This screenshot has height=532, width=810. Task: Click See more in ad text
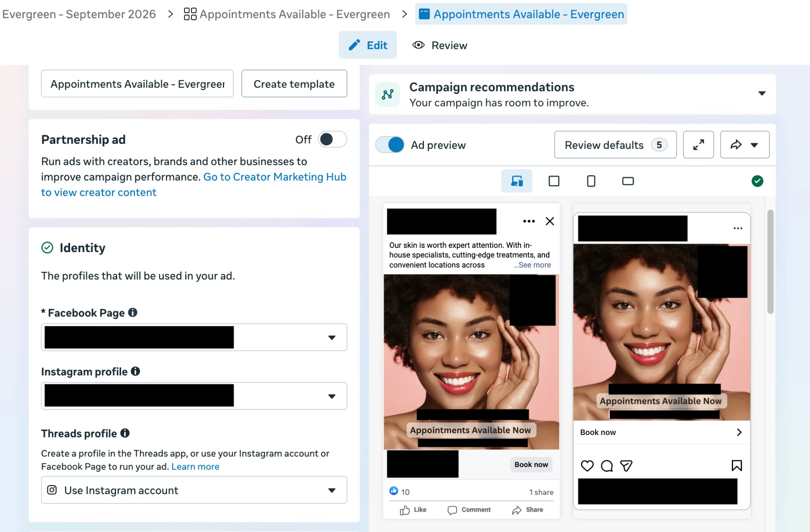[535, 265]
